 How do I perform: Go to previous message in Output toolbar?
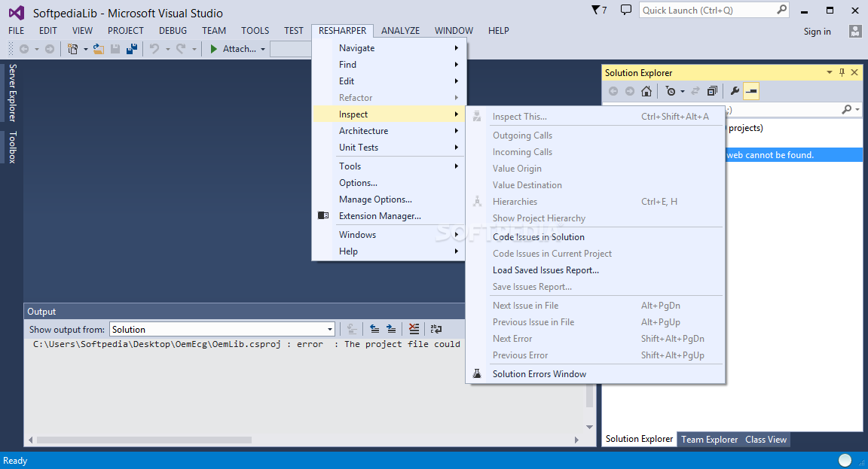[x=374, y=330]
